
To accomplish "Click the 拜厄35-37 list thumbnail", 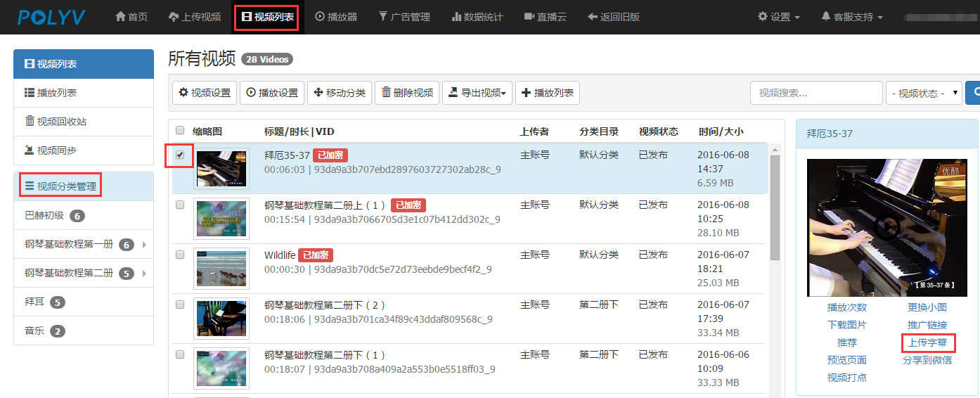I will [221, 169].
